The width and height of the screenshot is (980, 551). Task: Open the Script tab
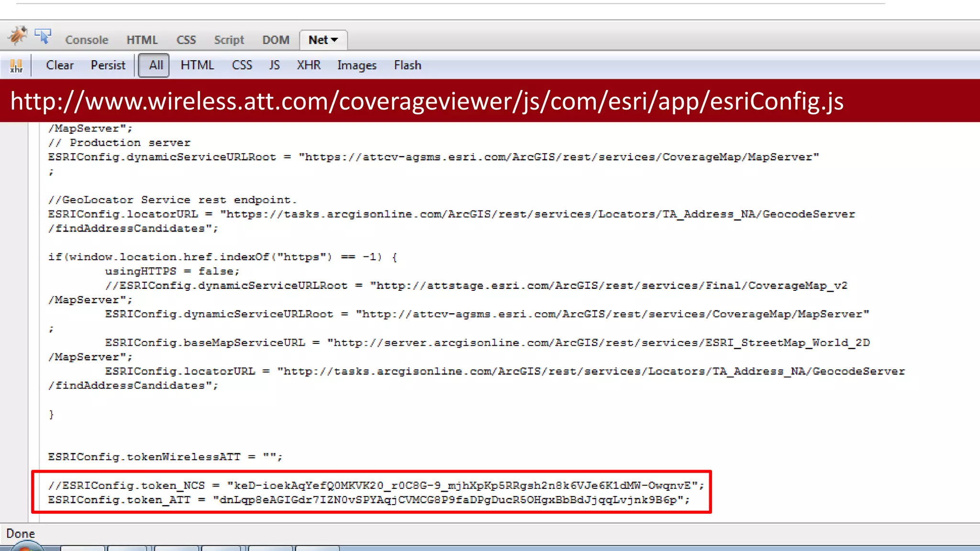[x=229, y=40]
